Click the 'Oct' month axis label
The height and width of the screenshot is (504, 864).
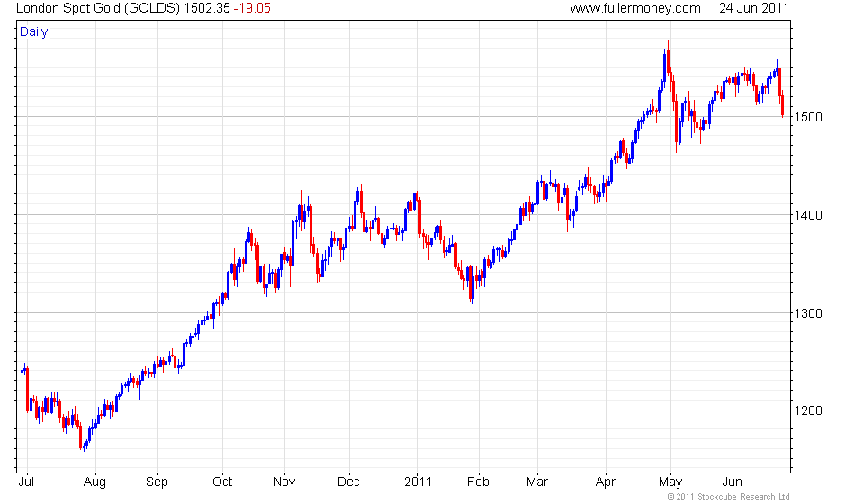(222, 482)
